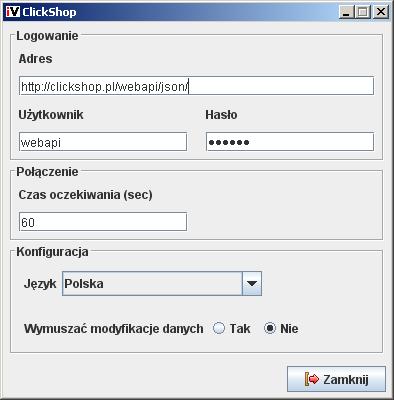Click the Czas oczekiwania field showing 60
Screen dimensions: 394x400
pos(103,221)
